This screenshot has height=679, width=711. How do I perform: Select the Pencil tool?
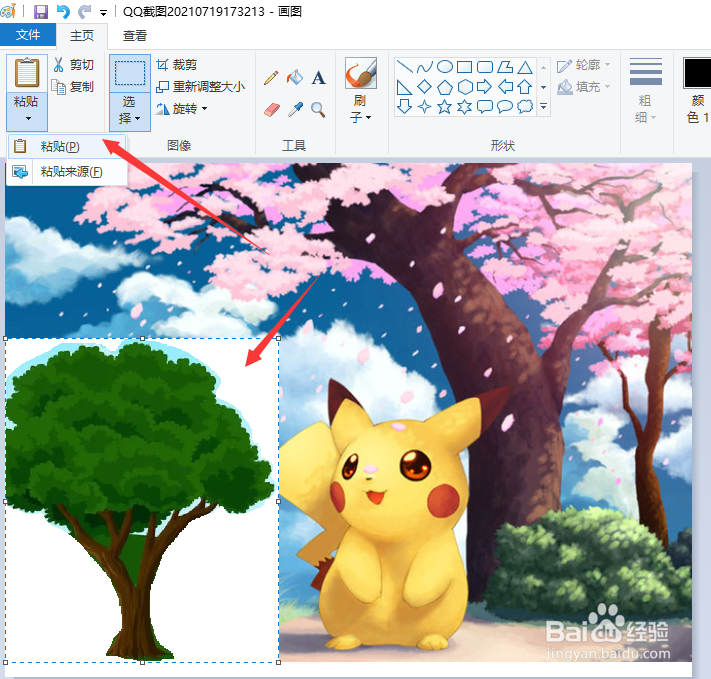point(271,78)
